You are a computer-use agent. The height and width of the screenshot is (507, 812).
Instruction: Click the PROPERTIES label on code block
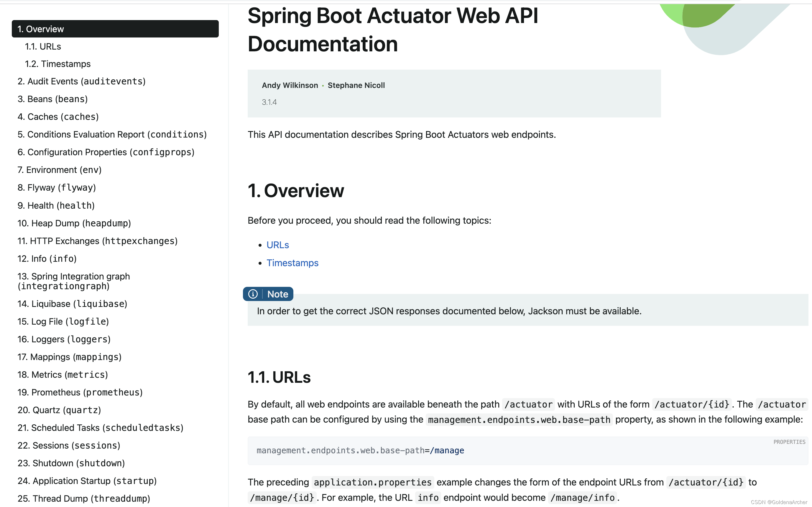(x=789, y=442)
